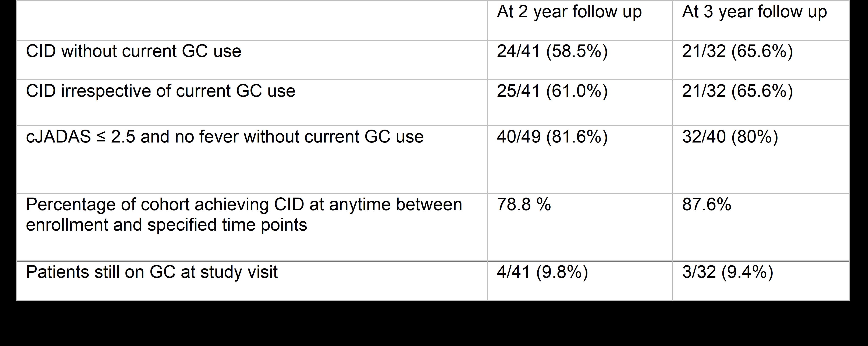Screen dimensions: 868x346
Task: Select the 4/41 (9.8%) cell
Action: click(x=542, y=272)
